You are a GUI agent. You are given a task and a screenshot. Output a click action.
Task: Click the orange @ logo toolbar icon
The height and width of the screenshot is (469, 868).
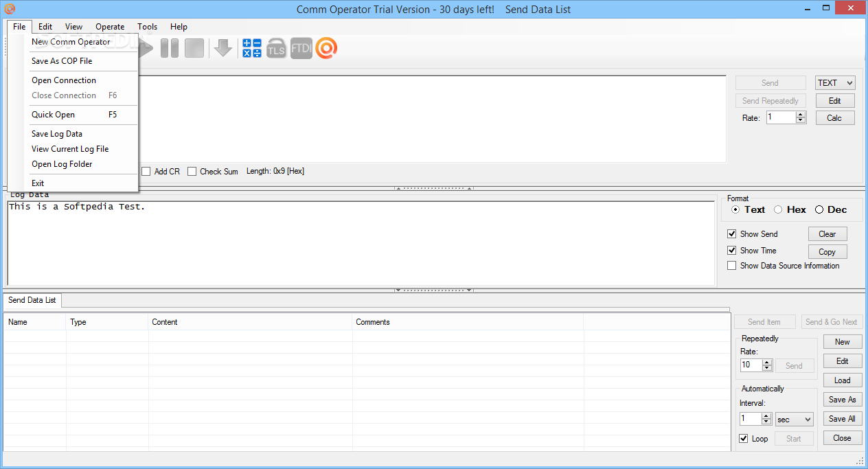pos(326,48)
